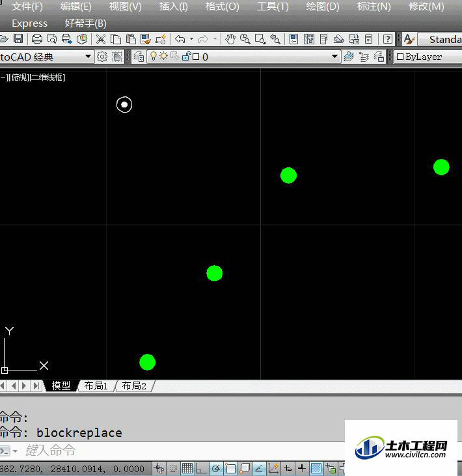Image resolution: width=462 pixels, height=476 pixels.
Task: Activate the Pan hand tool
Action: (230, 39)
